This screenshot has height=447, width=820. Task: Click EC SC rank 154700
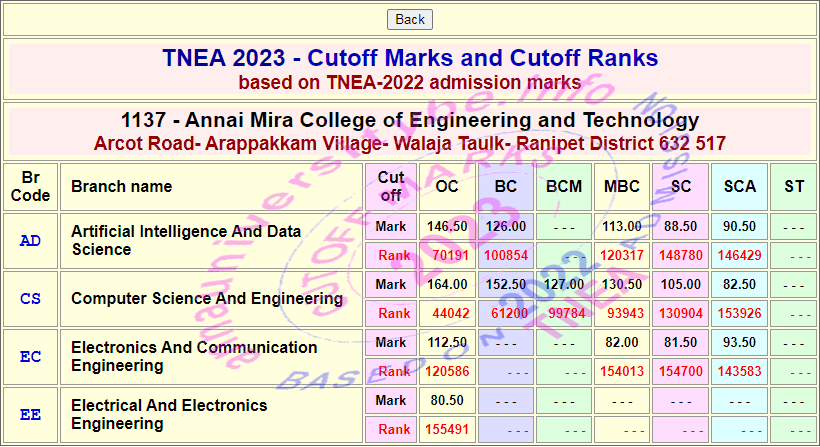680,371
